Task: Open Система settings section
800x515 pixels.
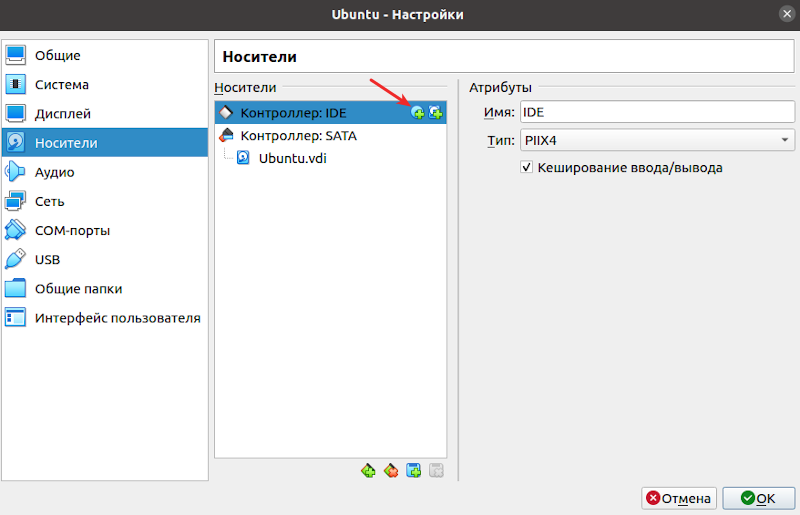Action: [105, 84]
